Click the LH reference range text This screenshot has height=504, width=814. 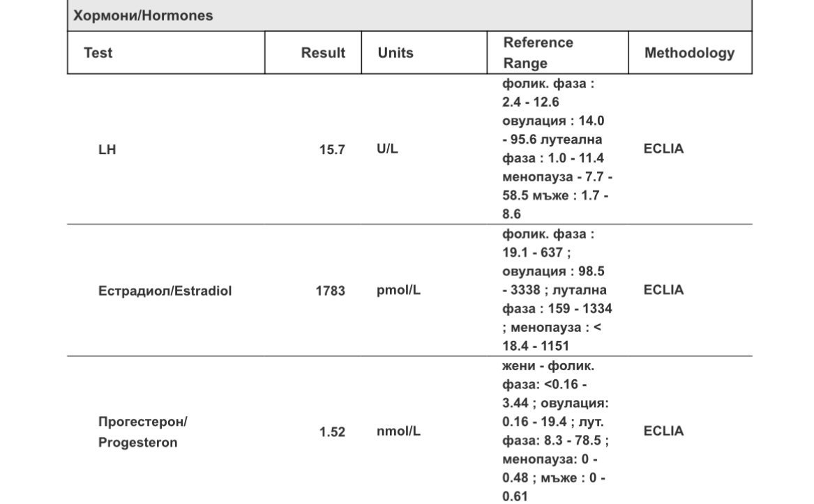(557, 148)
